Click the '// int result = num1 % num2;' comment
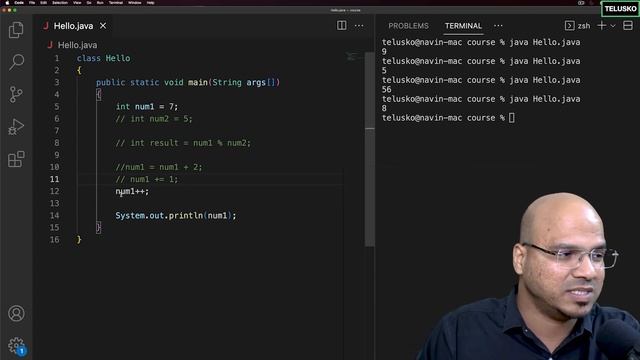640x360 pixels. 183,143
